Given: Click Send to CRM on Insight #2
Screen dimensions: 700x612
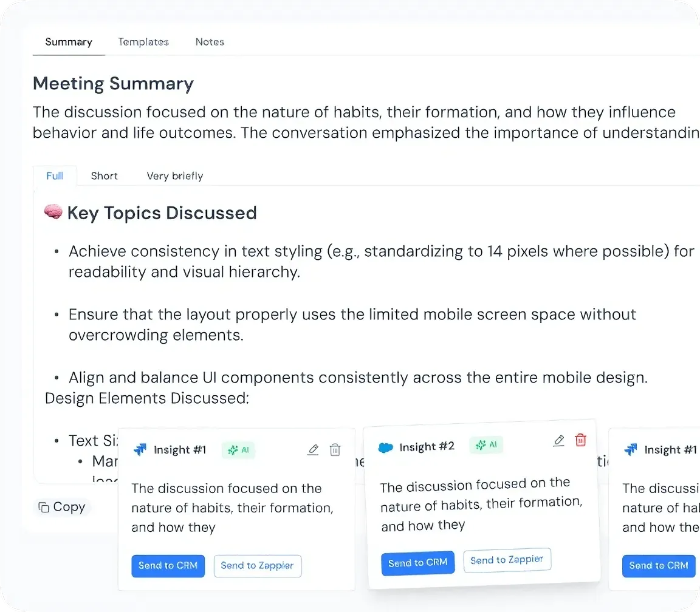Looking at the screenshot, I should pyautogui.click(x=417, y=563).
